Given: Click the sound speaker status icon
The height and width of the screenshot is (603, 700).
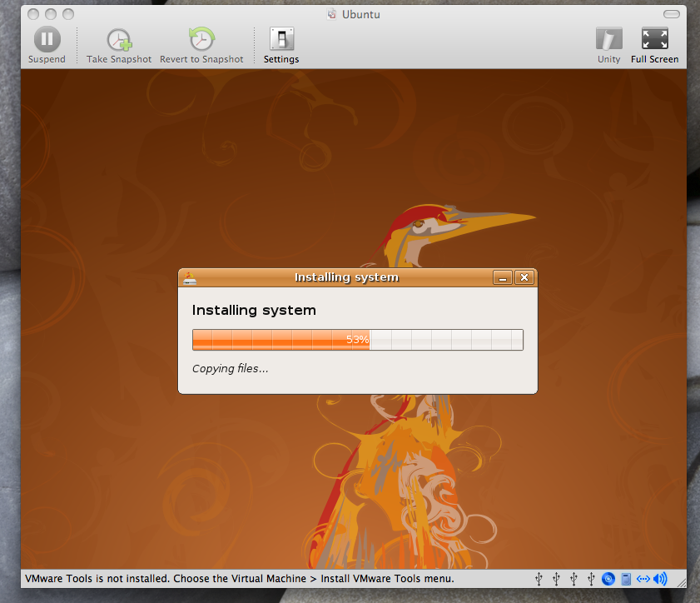Looking at the screenshot, I should pos(660,580).
